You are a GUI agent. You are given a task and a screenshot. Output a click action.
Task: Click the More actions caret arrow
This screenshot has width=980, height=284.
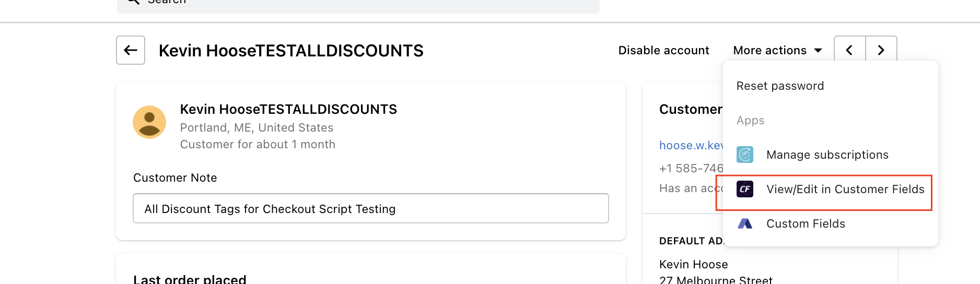coord(818,51)
